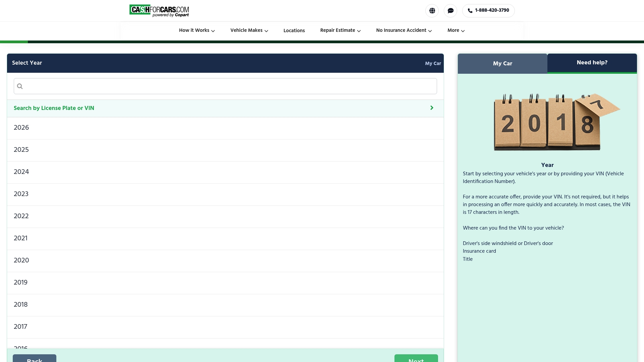644x362 pixels.
Task: Select year 2019
Action: click(225, 283)
